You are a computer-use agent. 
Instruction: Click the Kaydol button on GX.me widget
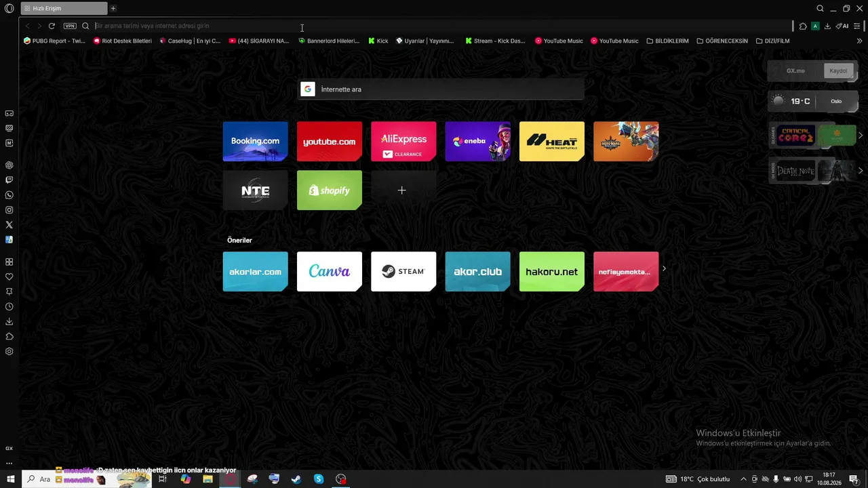coord(838,71)
